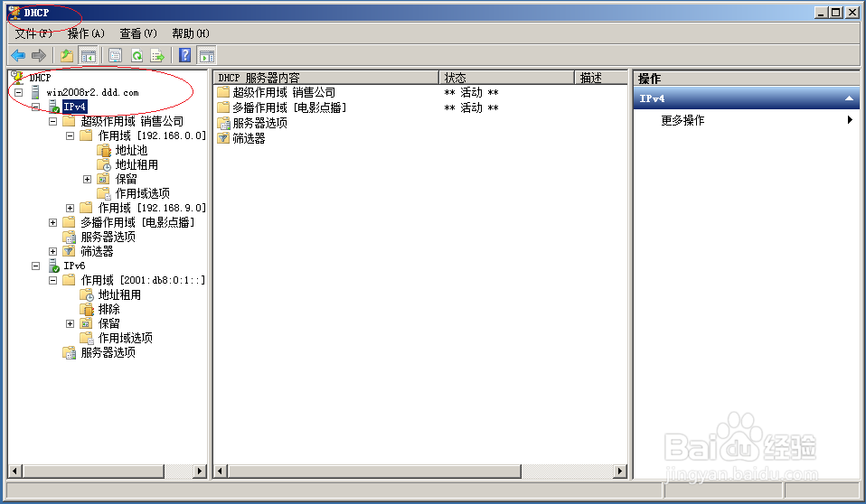Select the IPv4 node in the tree
This screenshot has width=866, height=504.
tap(74, 107)
